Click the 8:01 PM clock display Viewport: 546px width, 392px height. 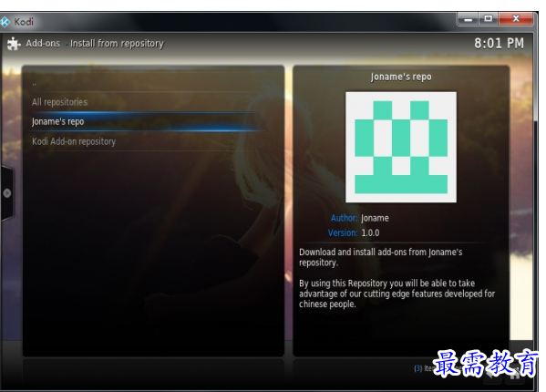[x=499, y=43]
